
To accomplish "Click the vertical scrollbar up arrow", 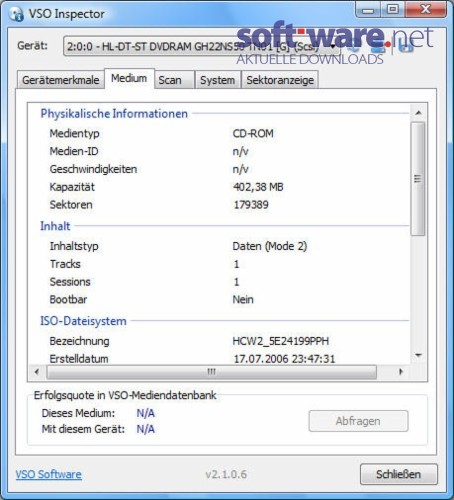I will pyautogui.click(x=418, y=113).
